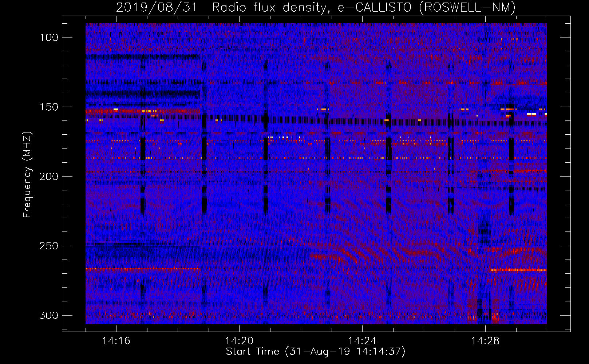The image size is (589, 364).
Task: Click the 14:20 time tick label
Action: pyautogui.click(x=239, y=341)
